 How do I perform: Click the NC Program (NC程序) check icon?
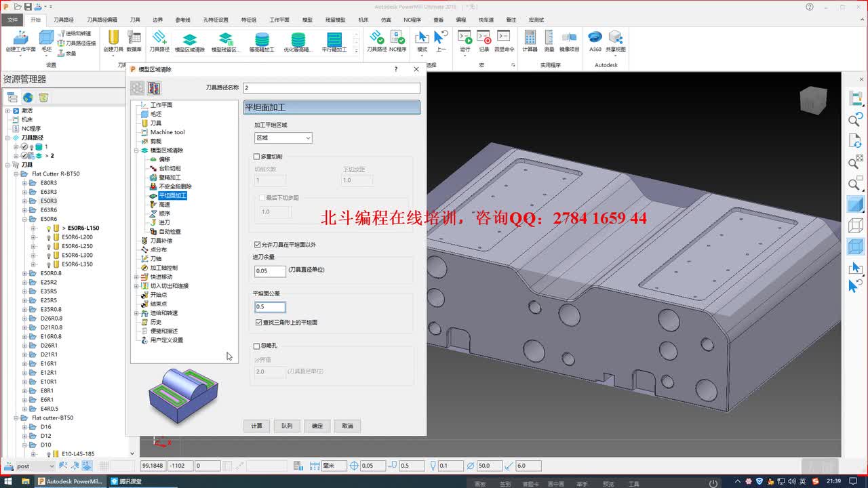pos(397,41)
